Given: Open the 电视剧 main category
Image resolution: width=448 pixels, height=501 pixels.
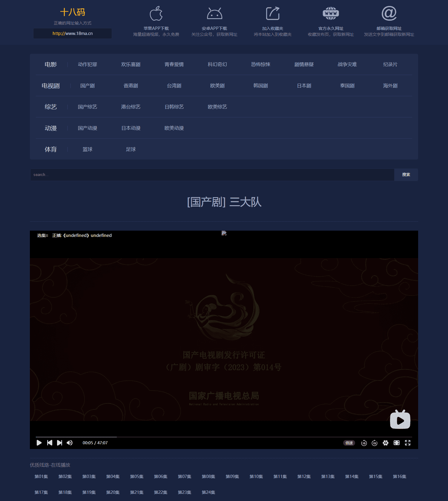Looking at the screenshot, I should pyautogui.click(x=51, y=86).
